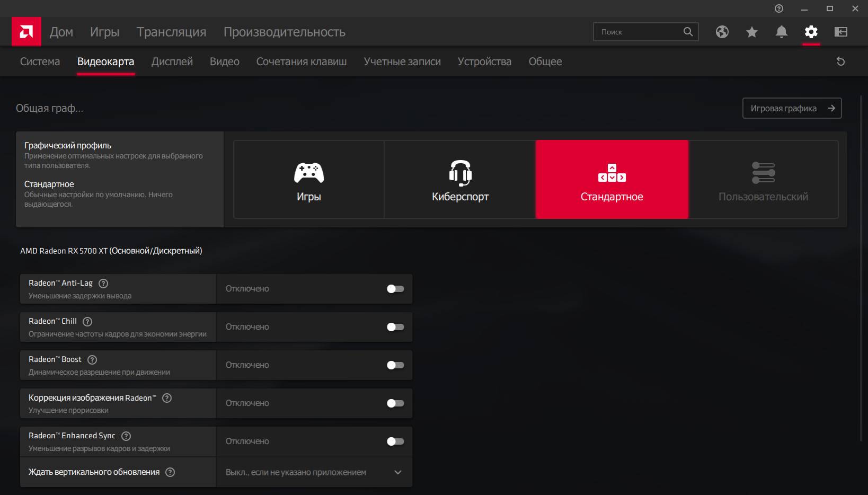Image resolution: width=868 pixels, height=495 pixels.
Task: Switch to the Дисплей subtab
Action: 172,61
